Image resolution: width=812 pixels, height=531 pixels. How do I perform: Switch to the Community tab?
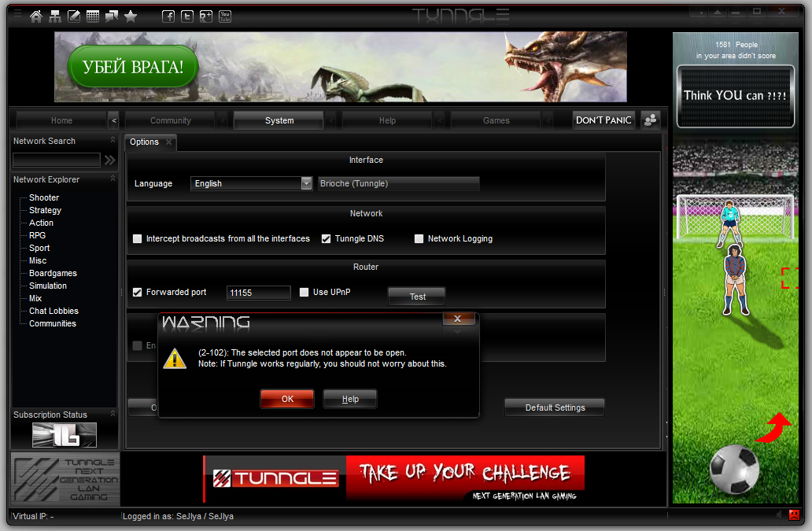[170, 120]
